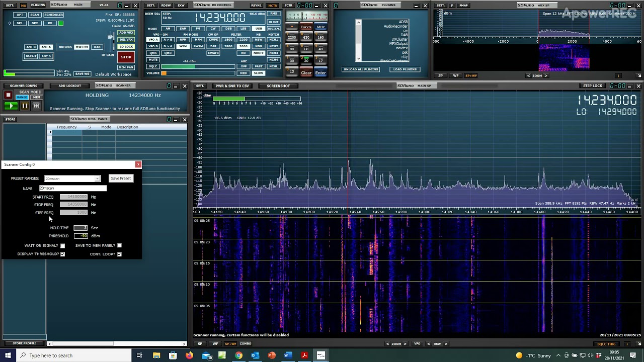The image size is (644, 362).
Task: Click the green RX indicator square in Main panel
Action: tap(61, 23)
